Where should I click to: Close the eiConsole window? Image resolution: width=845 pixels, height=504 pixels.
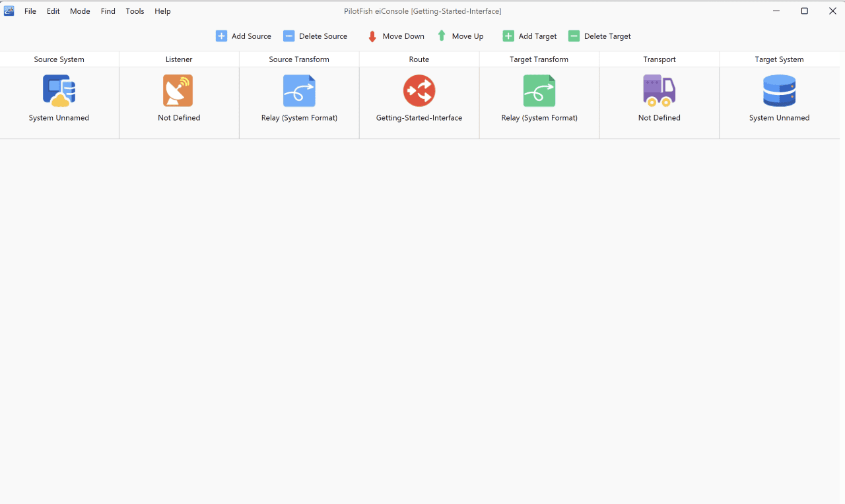[x=832, y=11]
